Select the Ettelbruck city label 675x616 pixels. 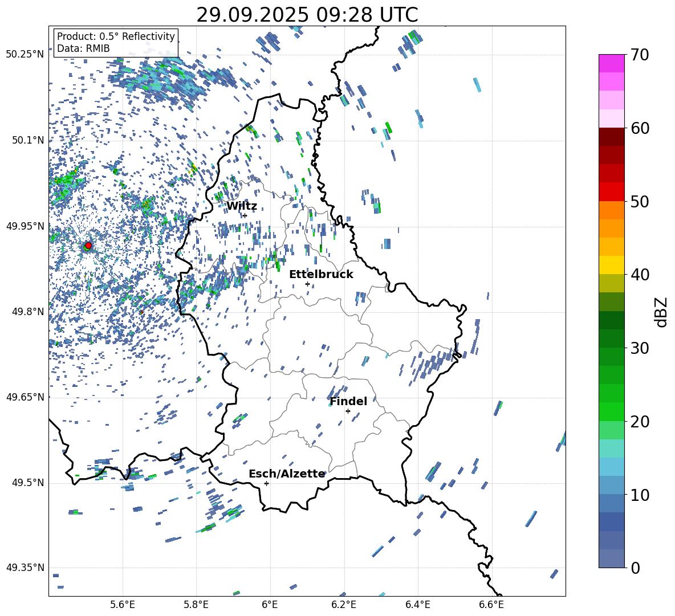(321, 275)
